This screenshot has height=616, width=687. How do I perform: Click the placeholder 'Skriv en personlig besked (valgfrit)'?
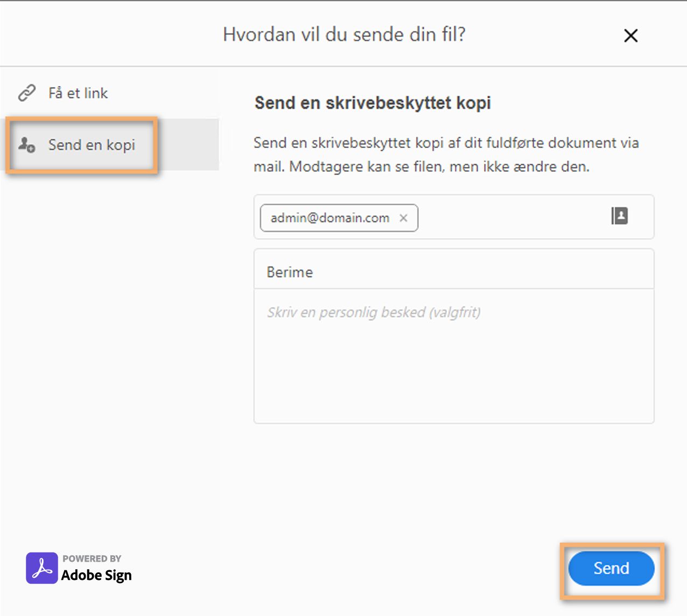pos(374,312)
